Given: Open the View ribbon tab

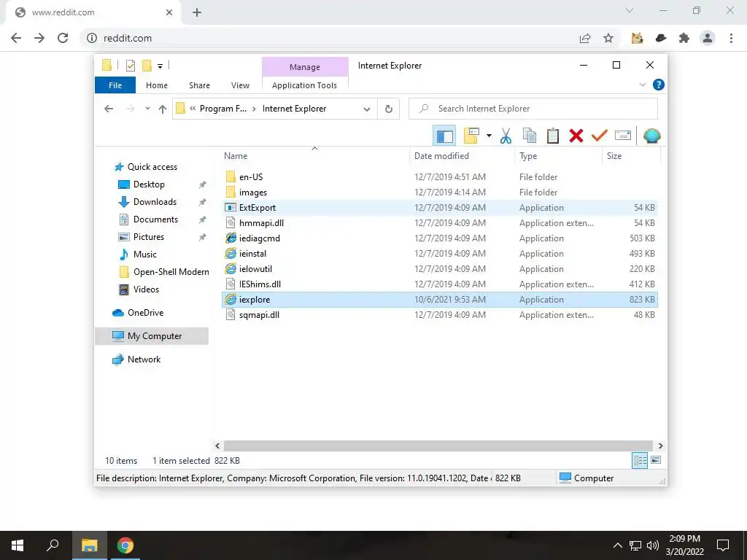Looking at the screenshot, I should tap(240, 85).
